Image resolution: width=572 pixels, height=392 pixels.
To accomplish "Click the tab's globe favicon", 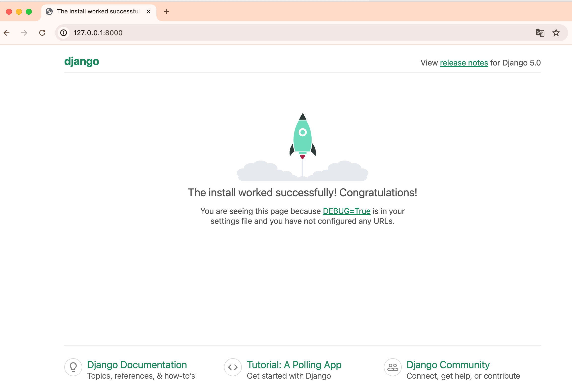I will 49,11.
